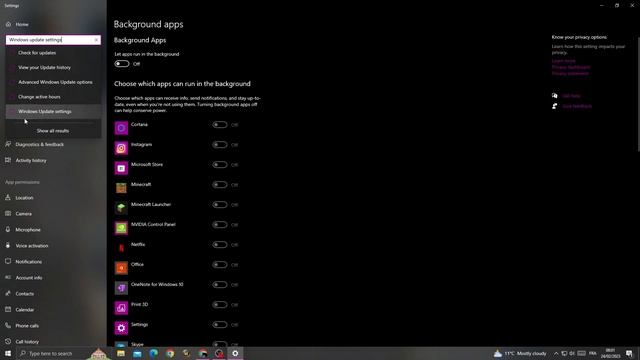Open File Explorer from the taskbar

121,353
